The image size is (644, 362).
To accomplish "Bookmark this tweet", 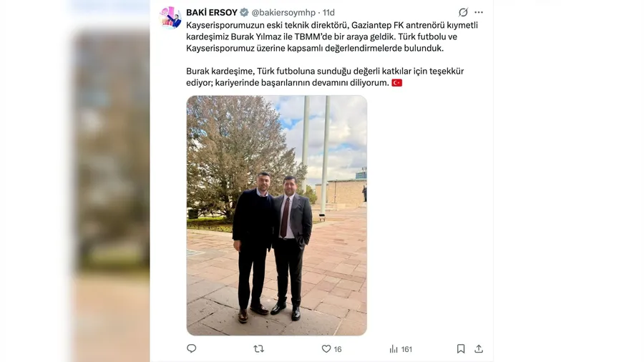I will tap(461, 349).
